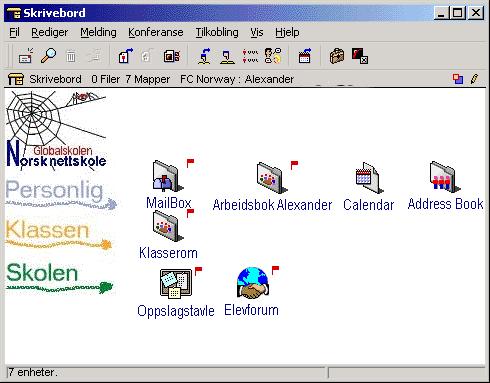Open the Tilkobling menu
Viewport: 490px width, 383px height.
click(217, 32)
